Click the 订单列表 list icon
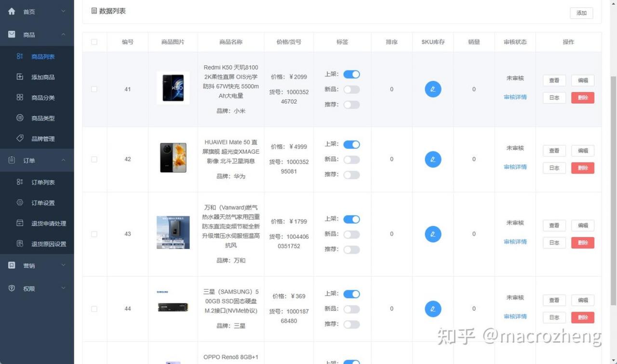The width and height of the screenshot is (617, 364). pyautogui.click(x=20, y=182)
